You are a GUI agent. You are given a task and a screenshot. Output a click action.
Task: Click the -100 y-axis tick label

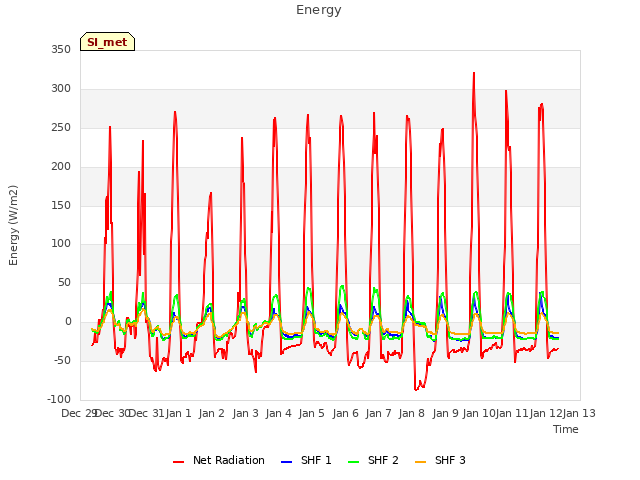coord(59,399)
